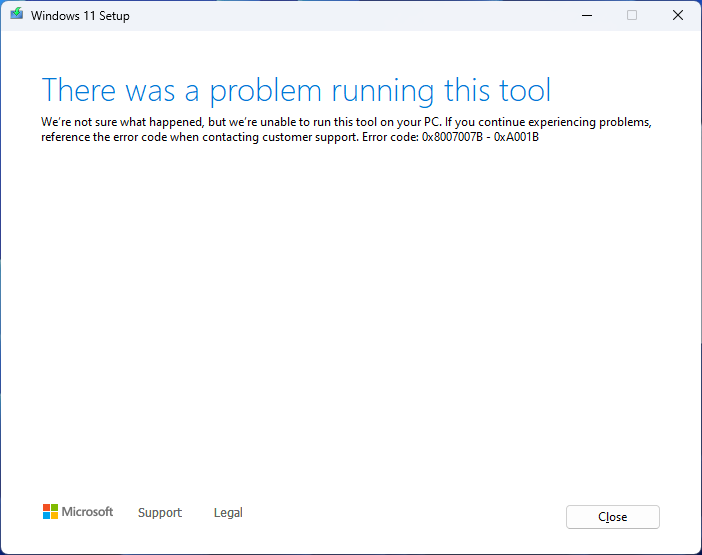Screen dimensions: 702x555
Task: Open the Legal link in the footer
Action: pyautogui.click(x=228, y=513)
